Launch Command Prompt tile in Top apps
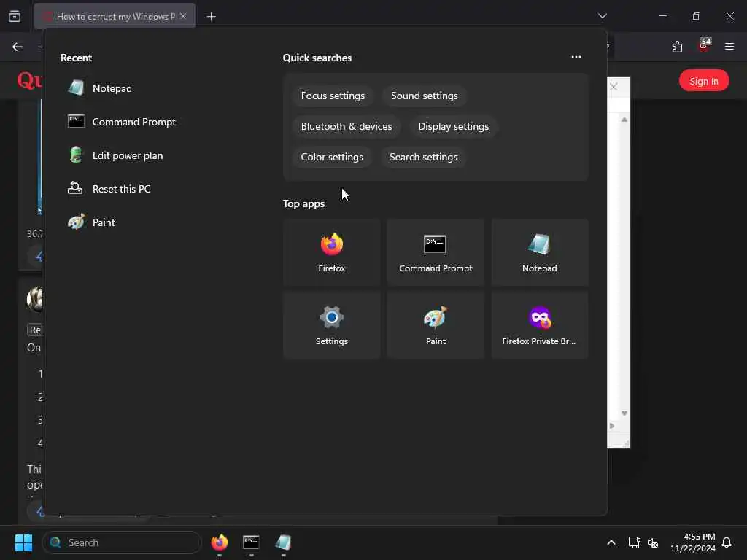747x560 pixels. [x=436, y=252]
